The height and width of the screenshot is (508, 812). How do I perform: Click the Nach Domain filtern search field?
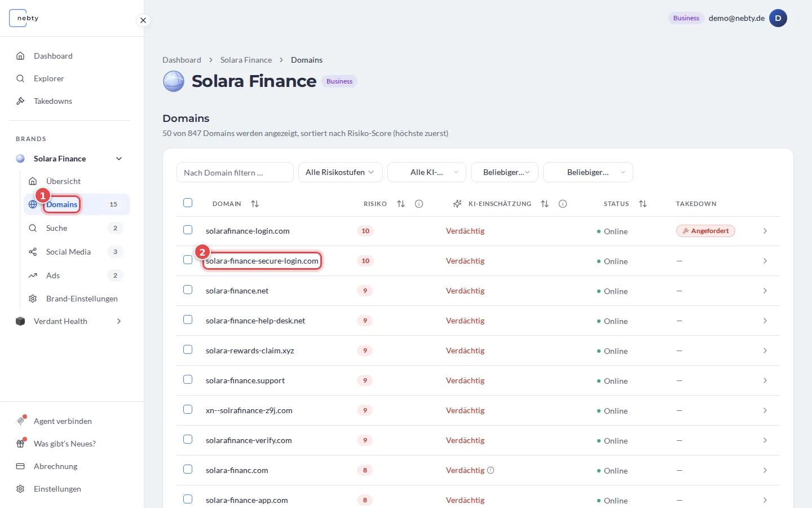(235, 172)
